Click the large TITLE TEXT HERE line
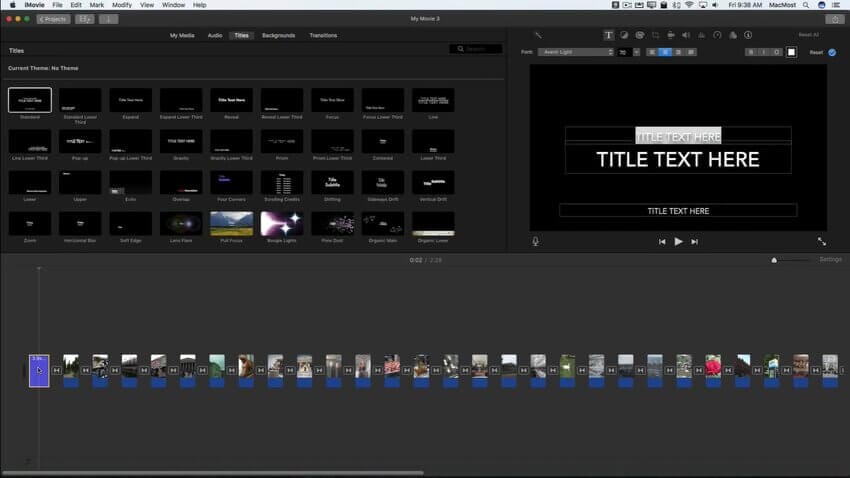The width and height of the screenshot is (850, 478). point(678,159)
